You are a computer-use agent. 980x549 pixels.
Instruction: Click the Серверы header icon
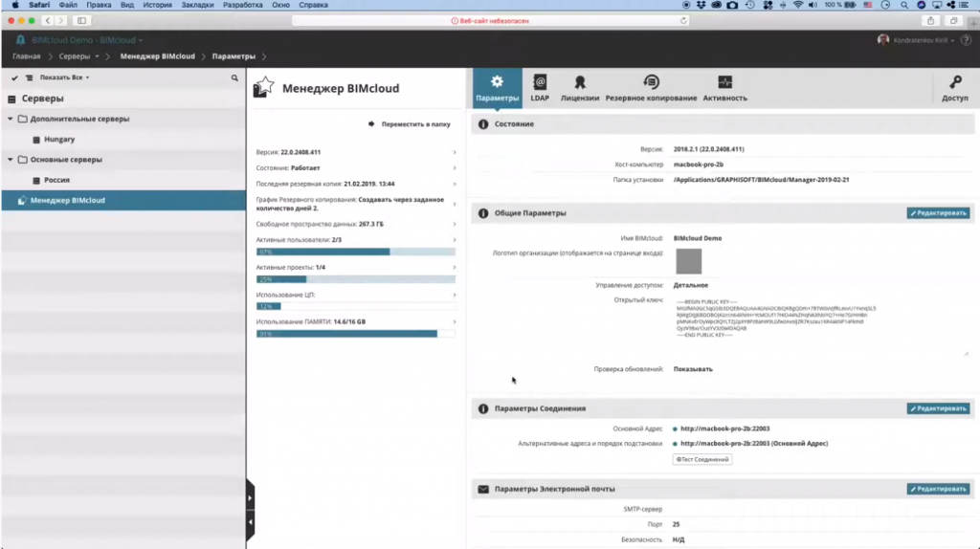(x=11, y=99)
